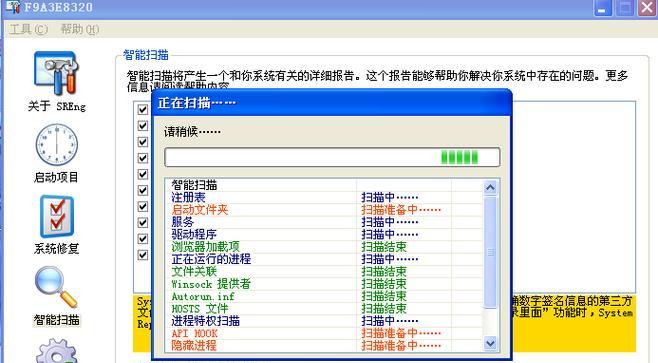
Task: Select the 启动项目 clock icon
Action: 56,145
